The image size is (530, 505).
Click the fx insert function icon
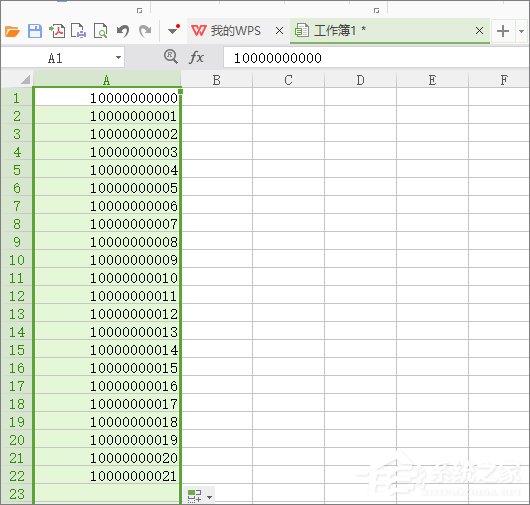tap(196, 57)
